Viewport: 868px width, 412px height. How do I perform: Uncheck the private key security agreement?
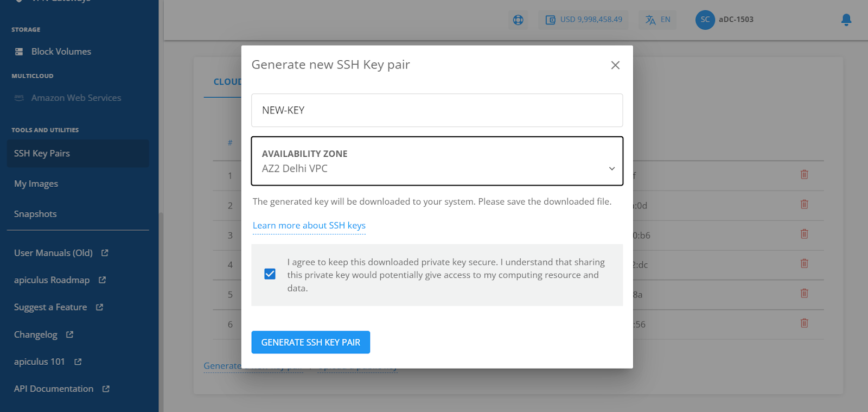coord(269,274)
